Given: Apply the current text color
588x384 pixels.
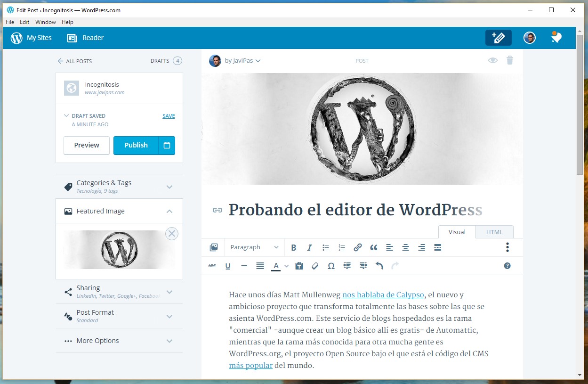Looking at the screenshot, I should click(x=276, y=266).
